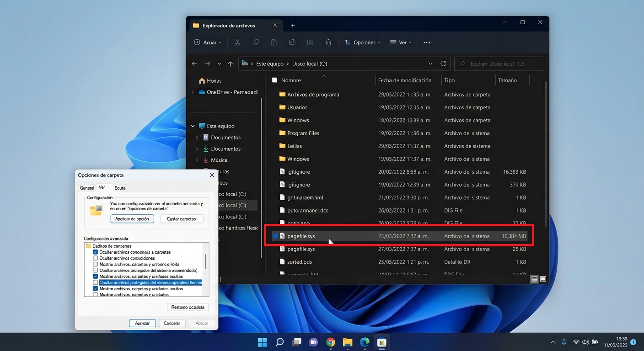Launch Google Chrome from taskbar
This screenshot has height=351, width=644.
tap(331, 342)
